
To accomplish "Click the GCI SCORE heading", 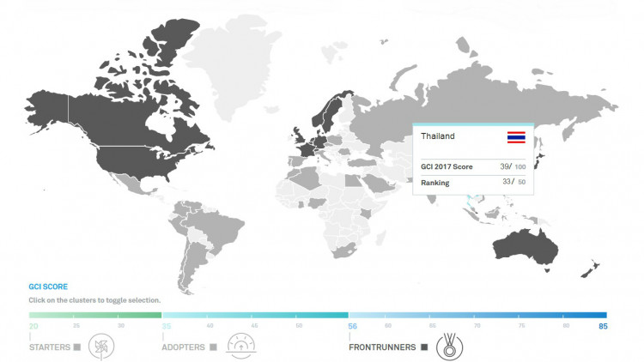I will [x=48, y=287].
